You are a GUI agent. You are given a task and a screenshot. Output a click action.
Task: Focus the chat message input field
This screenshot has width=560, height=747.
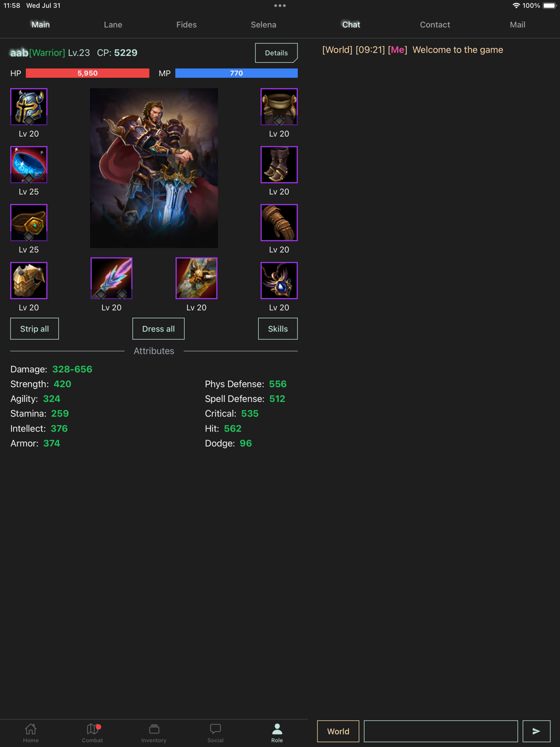pyautogui.click(x=441, y=731)
